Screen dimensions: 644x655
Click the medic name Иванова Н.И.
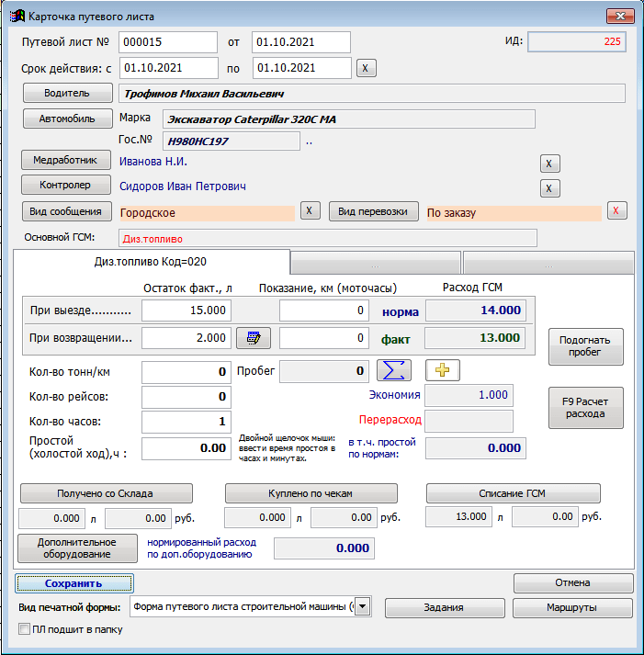(153, 162)
